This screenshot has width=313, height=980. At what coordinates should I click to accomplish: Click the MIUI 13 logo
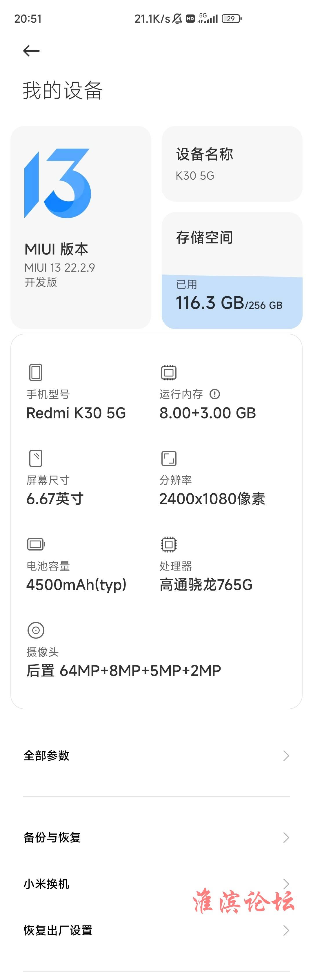pos(57,183)
